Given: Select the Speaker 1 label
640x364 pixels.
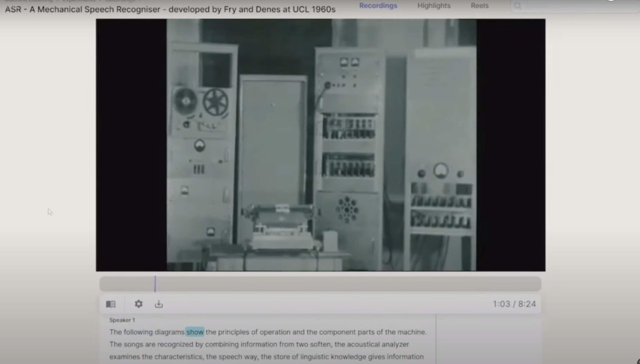Looking at the screenshot, I should tap(122, 320).
